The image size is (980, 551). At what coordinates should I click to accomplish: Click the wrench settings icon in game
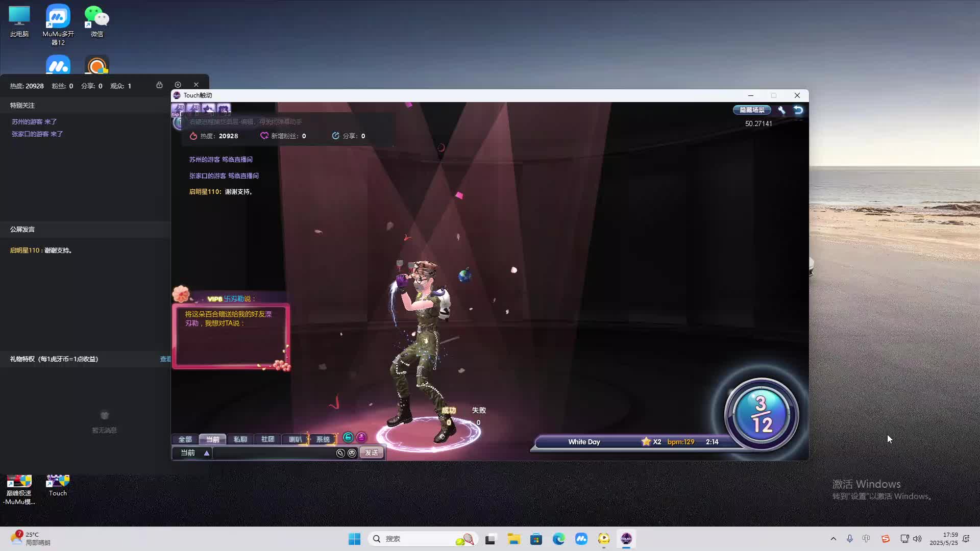point(781,110)
